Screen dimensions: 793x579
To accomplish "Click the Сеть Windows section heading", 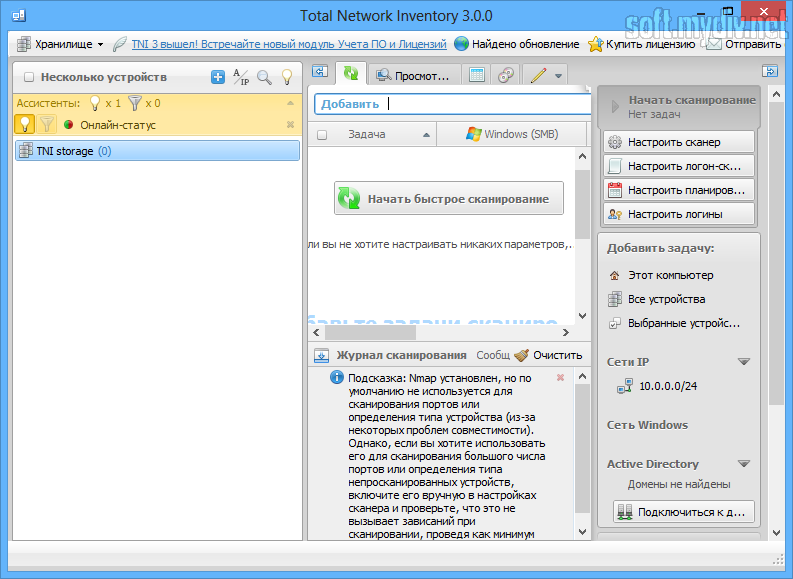I will click(x=647, y=425).
